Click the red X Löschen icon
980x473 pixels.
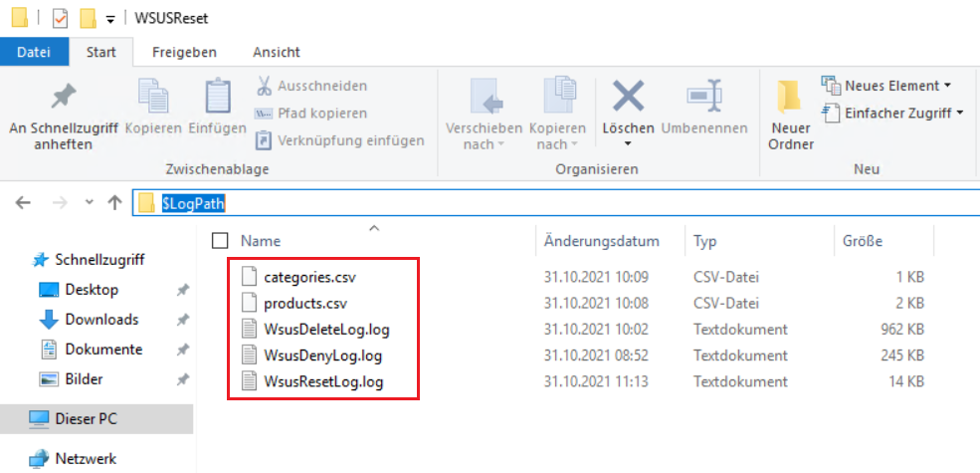[x=628, y=97]
